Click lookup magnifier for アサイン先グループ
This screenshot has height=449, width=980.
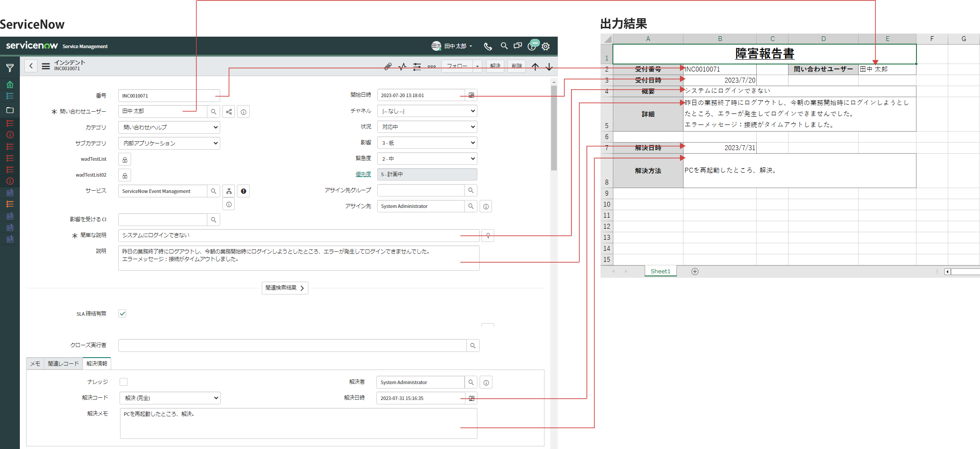471,190
